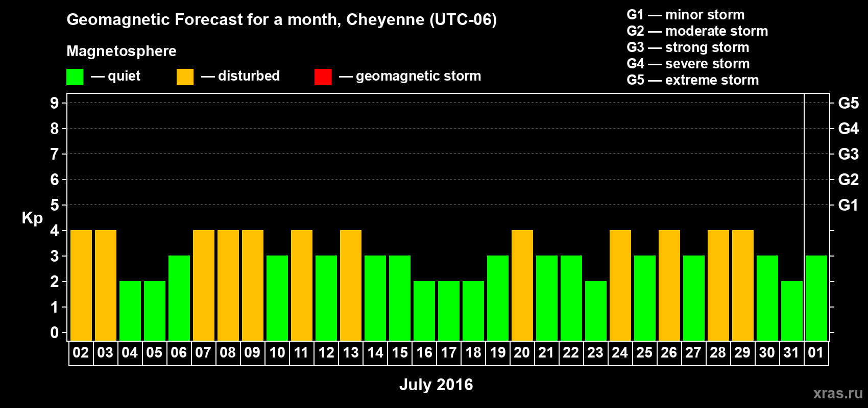The width and height of the screenshot is (868, 408).
Task: Click the green bar for next-month day 01
Action: [x=816, y=298]
